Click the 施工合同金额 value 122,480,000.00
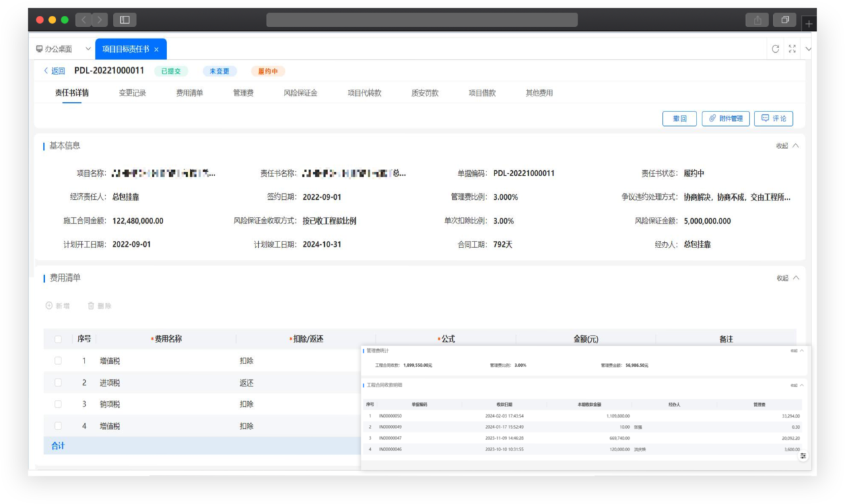 point(138,221)
